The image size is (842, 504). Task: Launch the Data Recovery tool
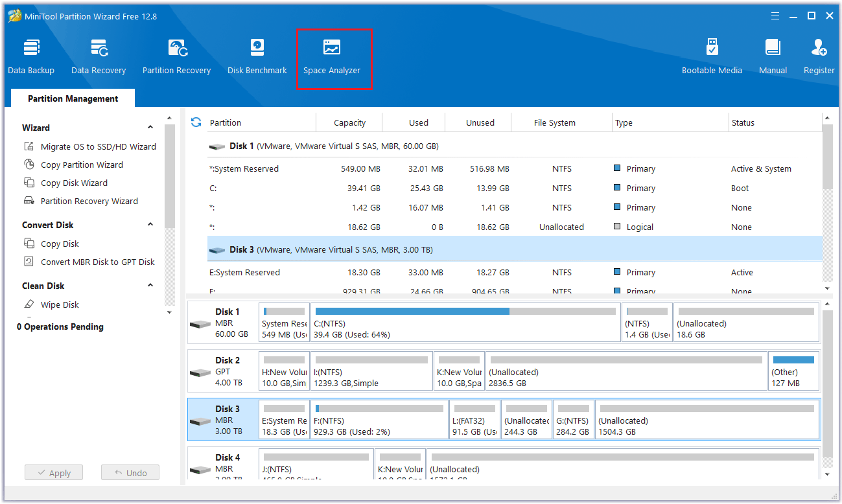99,57
